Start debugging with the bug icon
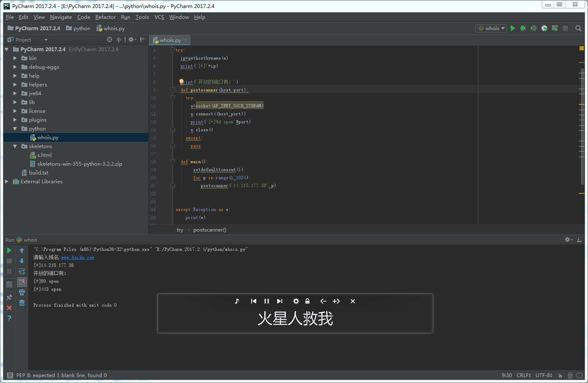This screenshot has height=383, width=588. click(523, 28)
